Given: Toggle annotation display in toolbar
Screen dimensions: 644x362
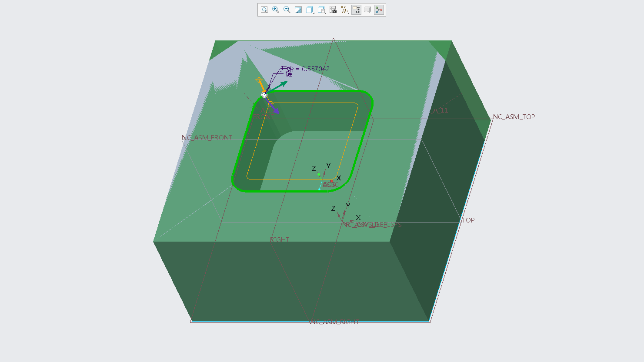Looking at the screenshot, I should click(356, 10).
